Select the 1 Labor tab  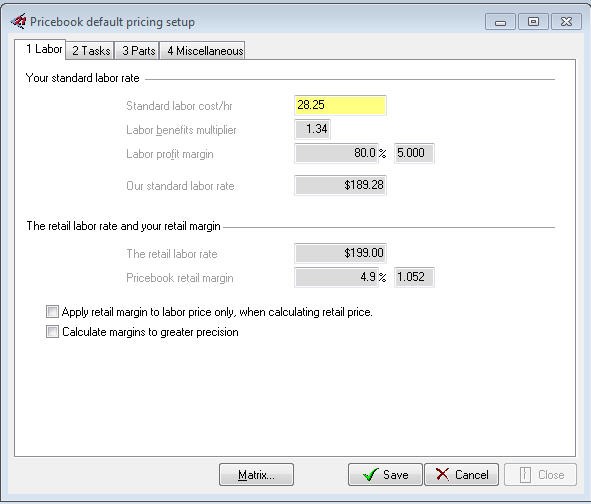click(43, 49)
